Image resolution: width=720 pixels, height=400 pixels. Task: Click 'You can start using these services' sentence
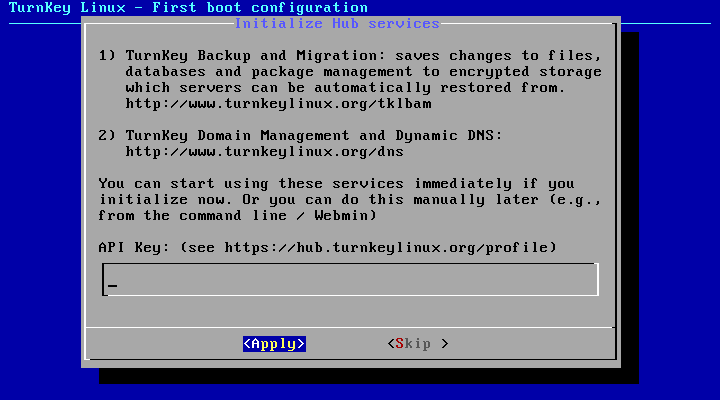[x=251, y=184]
